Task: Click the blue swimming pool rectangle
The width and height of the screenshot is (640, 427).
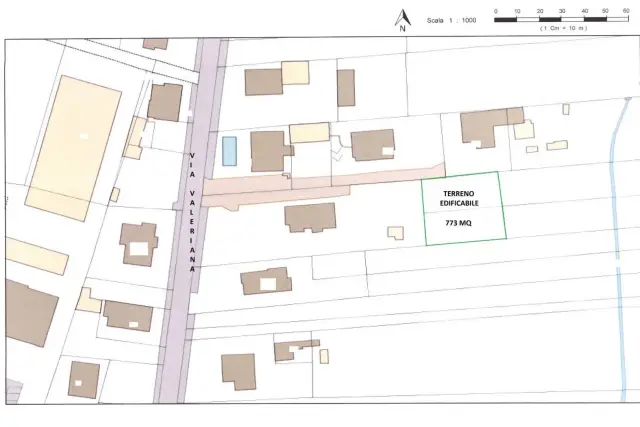Action: pos(229,151)
